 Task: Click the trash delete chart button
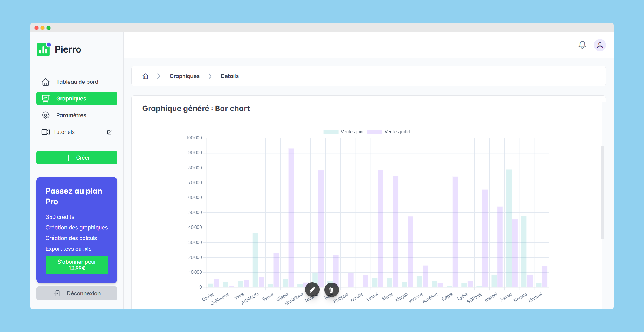[331, 290]
